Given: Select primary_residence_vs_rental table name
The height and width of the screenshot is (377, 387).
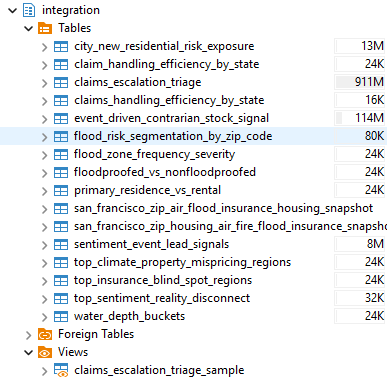Looking at the screenshot, I should [x=147, y=190].
